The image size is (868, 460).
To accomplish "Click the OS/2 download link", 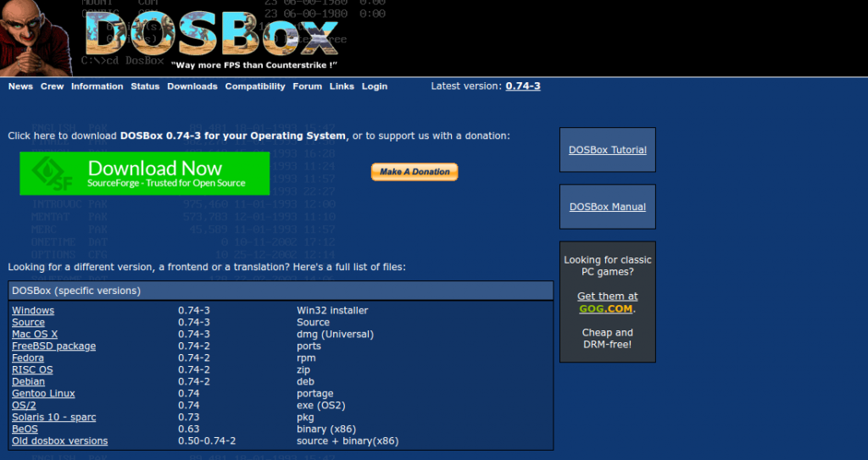I will click(24, 406).
